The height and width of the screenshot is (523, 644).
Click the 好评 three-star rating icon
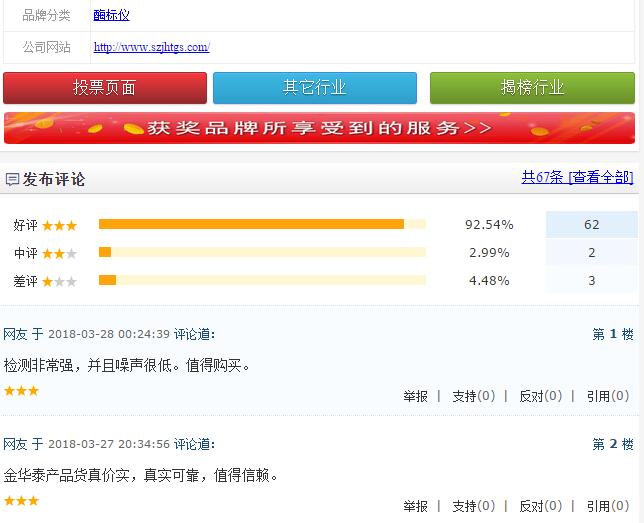[59, 225]
